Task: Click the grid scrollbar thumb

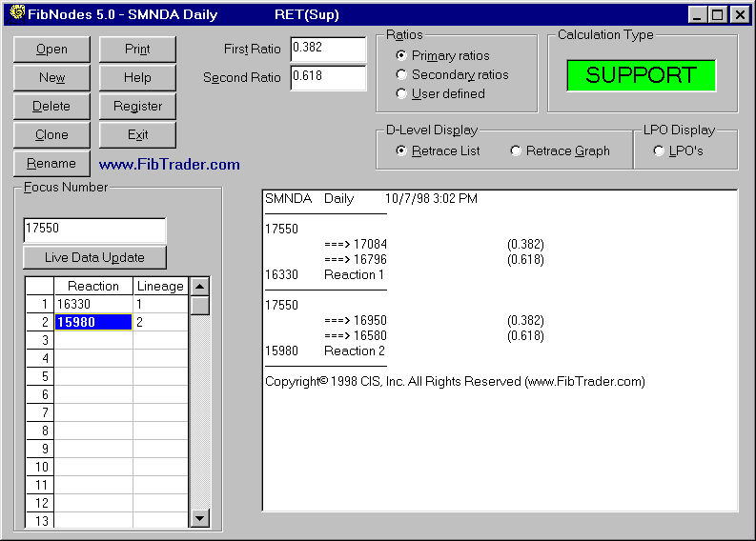Action: tap(199, 306)
